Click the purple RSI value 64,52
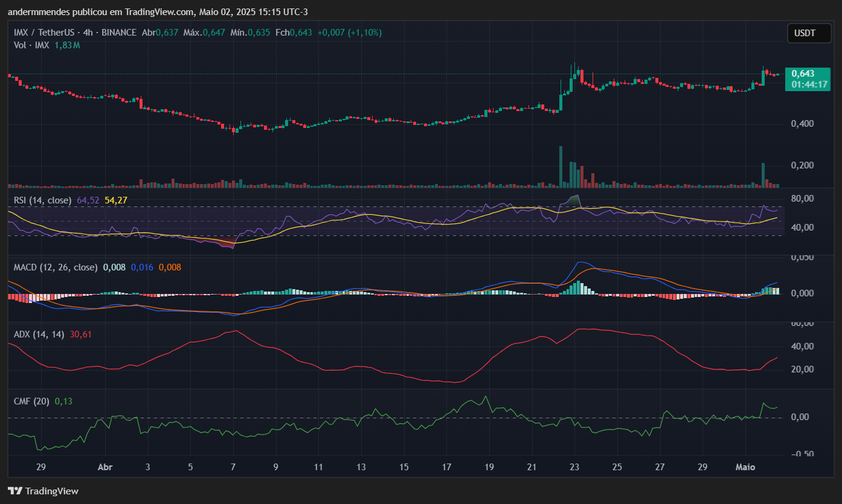The height and width of the screenshot is (504, 842). 88,200
